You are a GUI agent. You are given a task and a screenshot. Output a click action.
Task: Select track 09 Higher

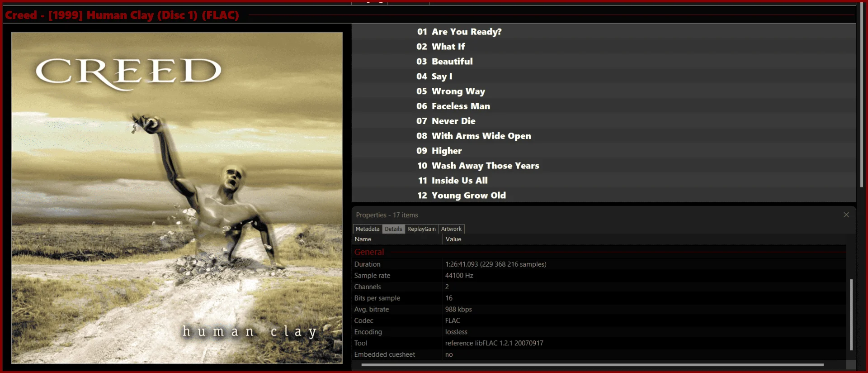click(604, 151)
